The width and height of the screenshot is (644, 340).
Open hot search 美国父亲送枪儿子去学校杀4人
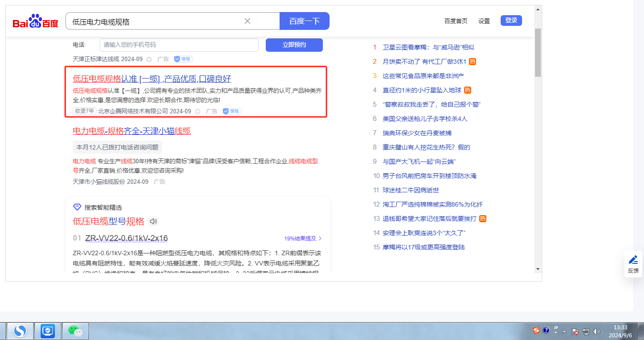pos(425,119)
